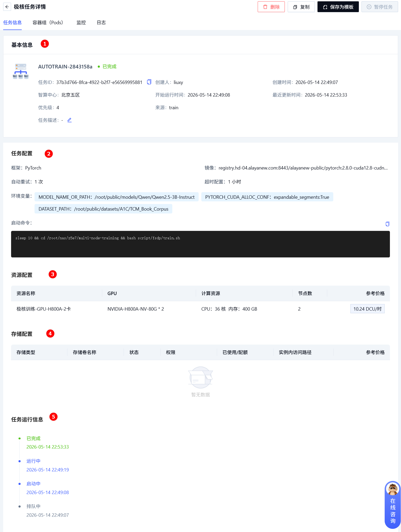Click the truncated registry image path
Viewport: 401px width, 532px height.
303,168
